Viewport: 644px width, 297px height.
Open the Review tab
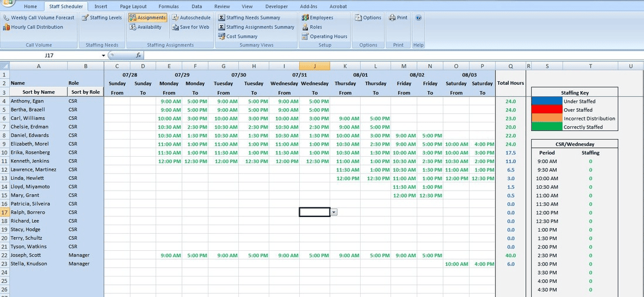point(222,6)
